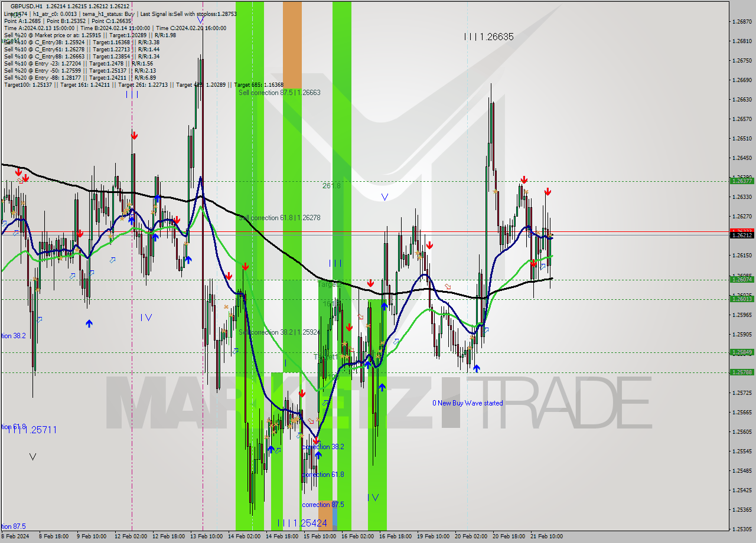Click the 'I V' wave label near 12 Feb
This screenshot has width=756, height=543.
click(146, 318)
